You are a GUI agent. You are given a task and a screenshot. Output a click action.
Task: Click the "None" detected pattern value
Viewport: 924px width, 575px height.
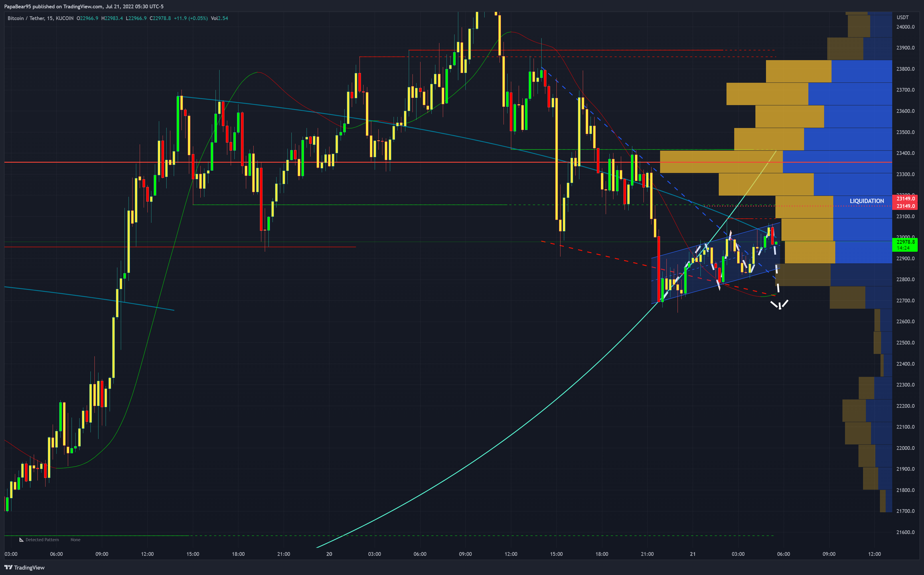(75, 539)
